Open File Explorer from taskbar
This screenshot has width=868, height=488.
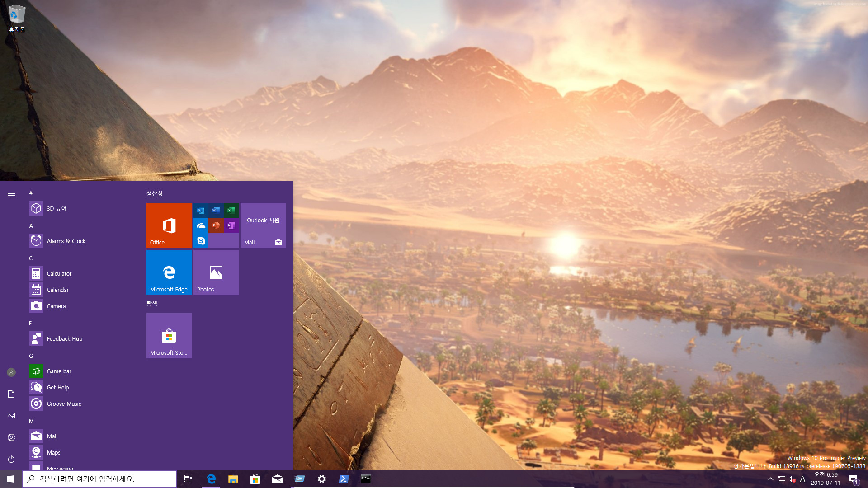233,479
